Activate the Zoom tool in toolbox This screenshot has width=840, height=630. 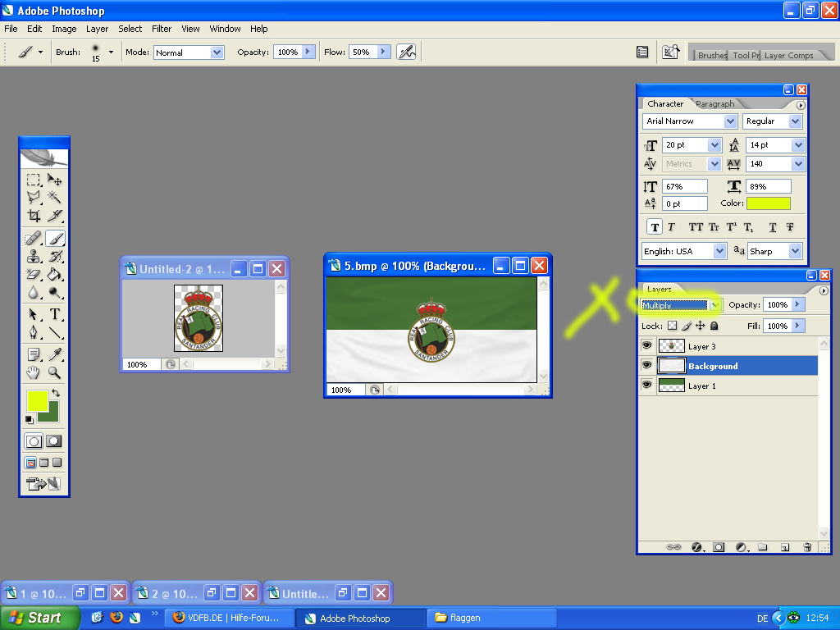[55, 373]
